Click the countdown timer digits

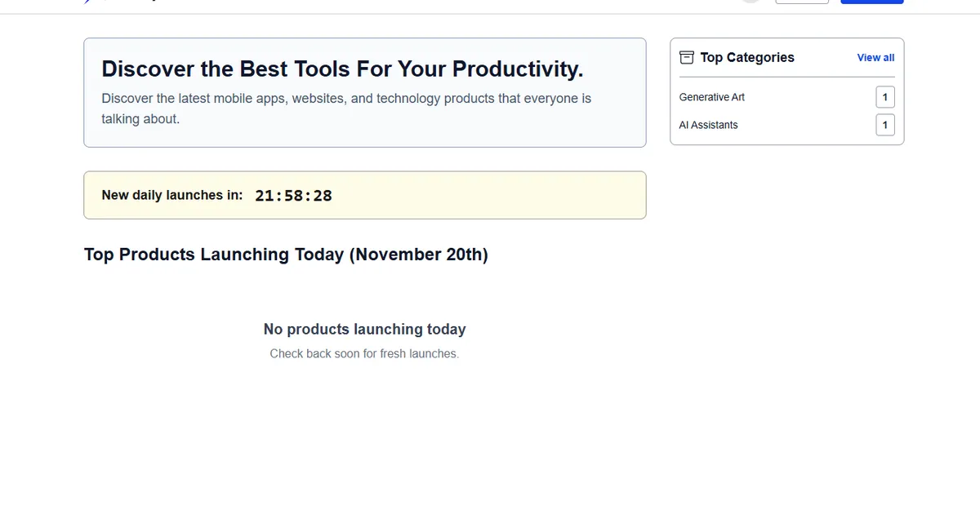click(x=293, y=196)
